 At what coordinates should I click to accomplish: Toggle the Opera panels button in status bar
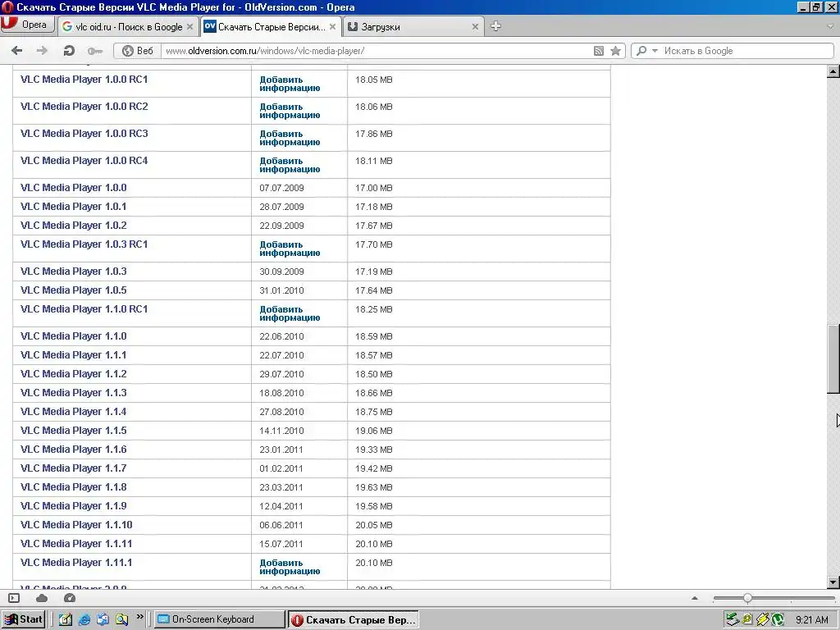[x=15, y=598]
